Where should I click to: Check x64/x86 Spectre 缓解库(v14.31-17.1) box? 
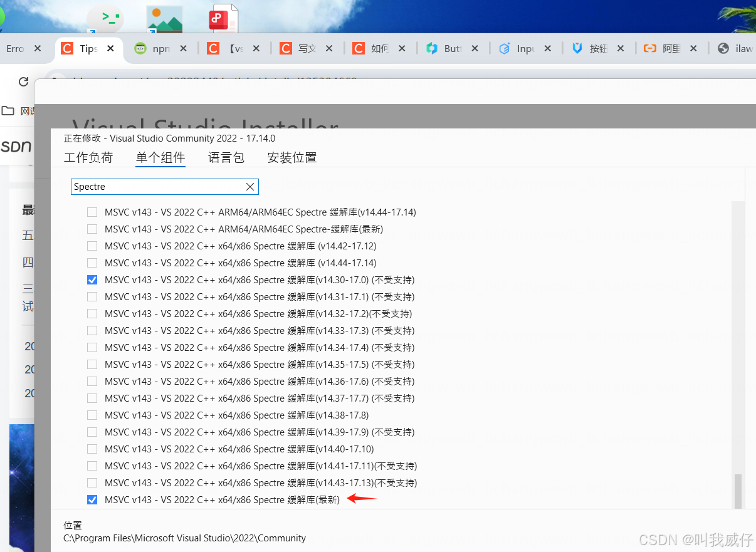pos(92,297)
